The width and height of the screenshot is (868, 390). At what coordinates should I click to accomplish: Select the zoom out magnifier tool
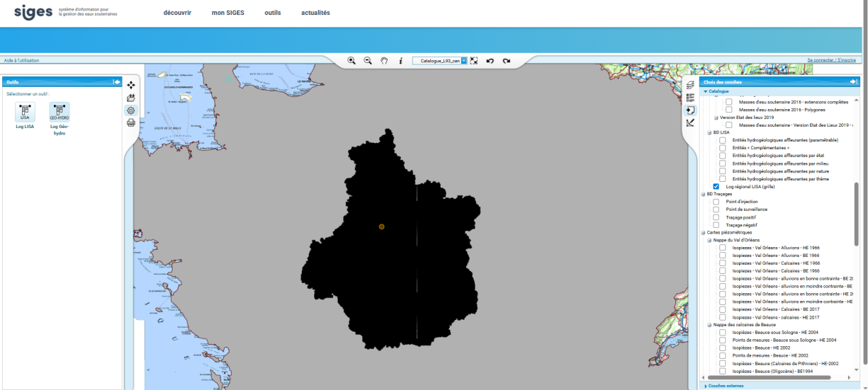[368, 61]
